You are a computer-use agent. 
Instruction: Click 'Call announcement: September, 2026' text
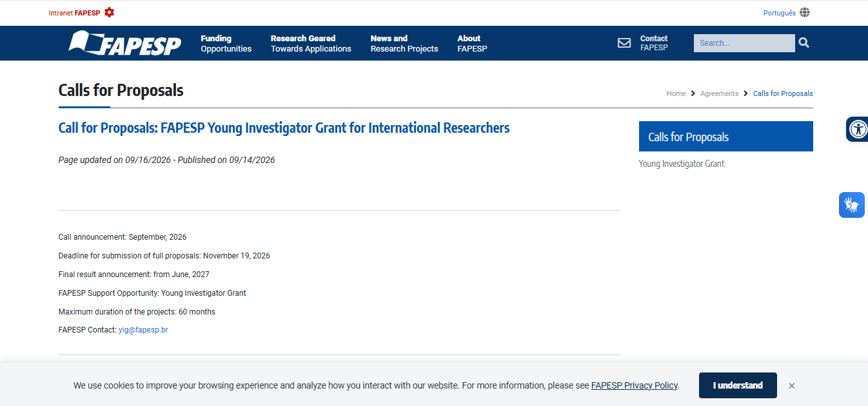pyautogui.click(x=123, y=237)
